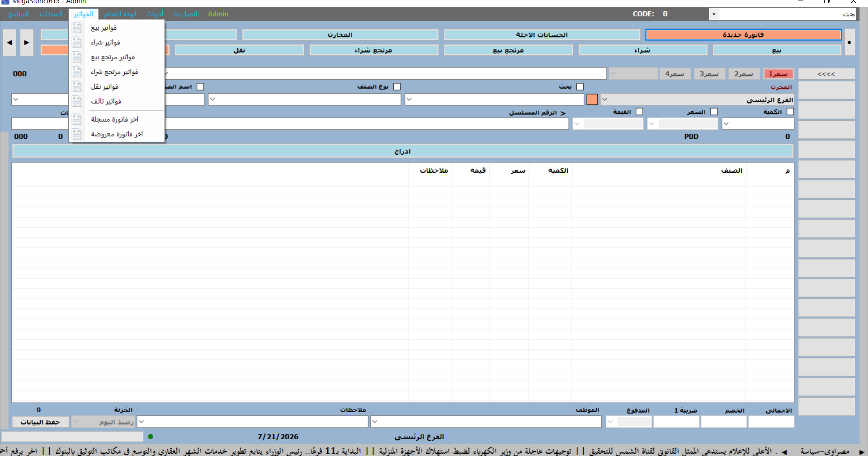Click the المخازن button
Screen dimensions: 868x456
340,35
